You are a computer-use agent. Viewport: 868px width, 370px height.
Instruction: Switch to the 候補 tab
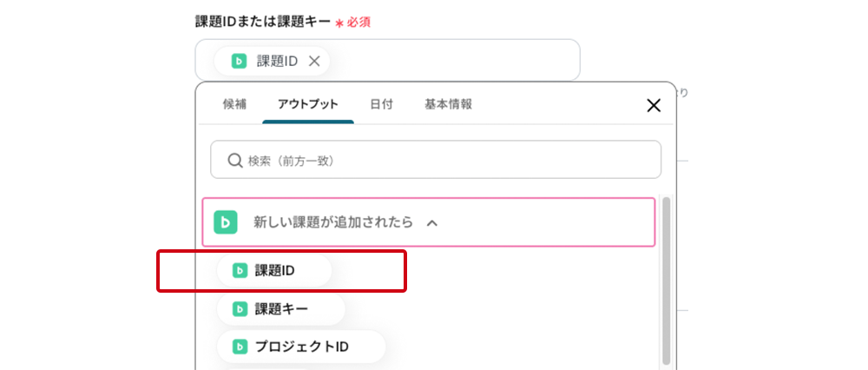234,104
